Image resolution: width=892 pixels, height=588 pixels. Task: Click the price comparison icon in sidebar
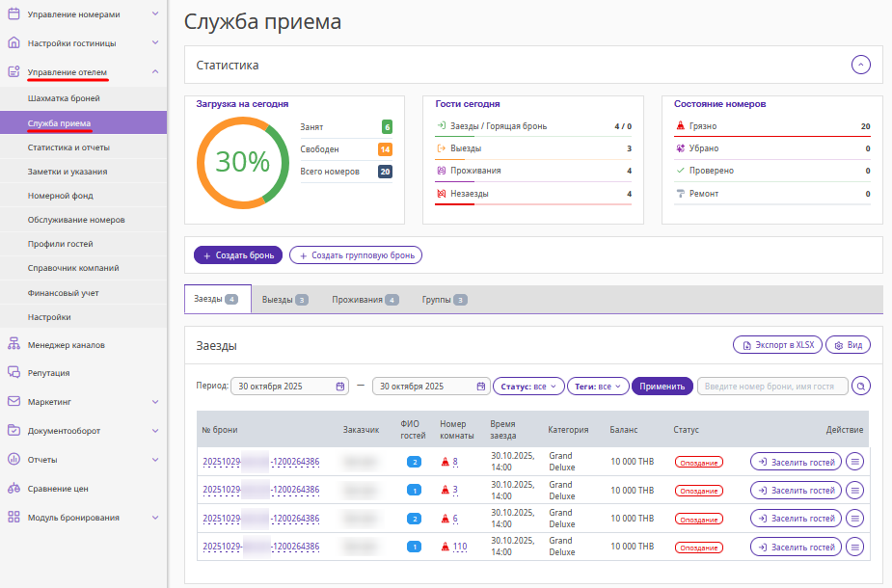click(14, 489)
